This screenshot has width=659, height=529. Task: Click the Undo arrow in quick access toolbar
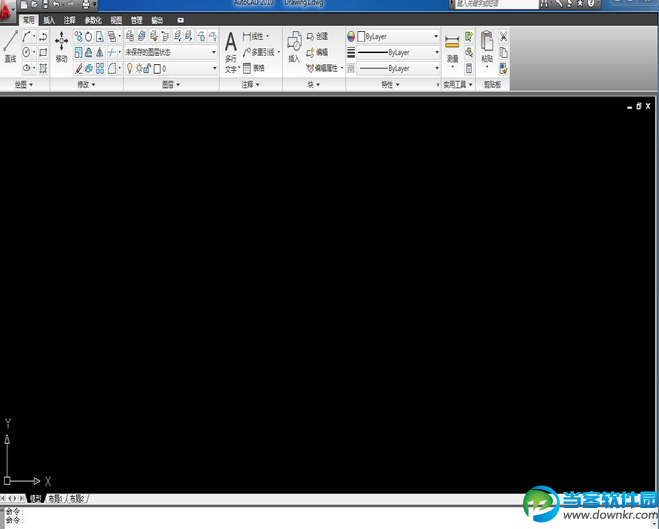point(56,5)
